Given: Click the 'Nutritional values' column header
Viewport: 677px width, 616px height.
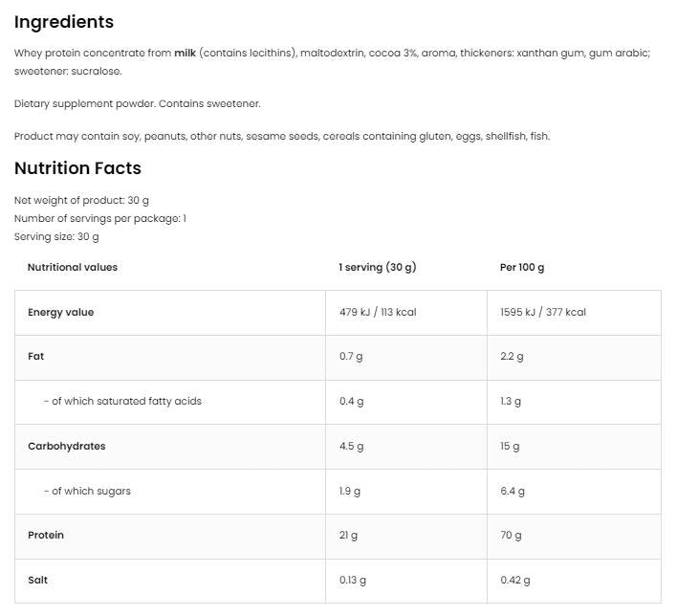Looking at the screenshot, I should tap(73, 268).
